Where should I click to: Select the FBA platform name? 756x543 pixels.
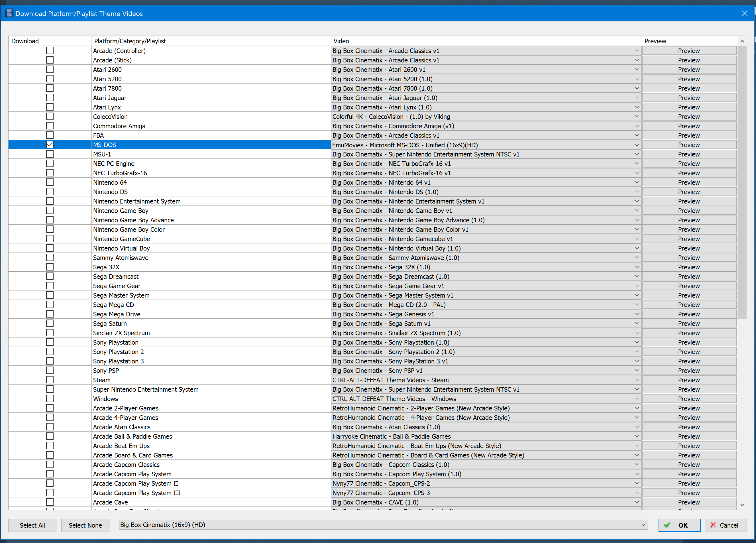(98, 135)
